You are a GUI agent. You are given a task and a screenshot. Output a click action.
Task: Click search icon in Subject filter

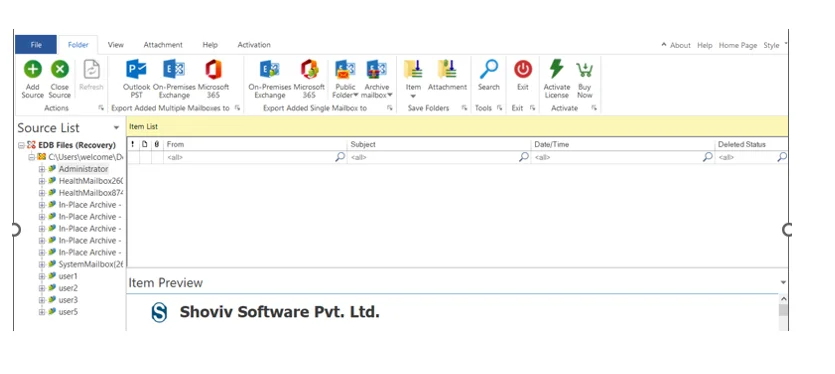[x=524, y=157]
